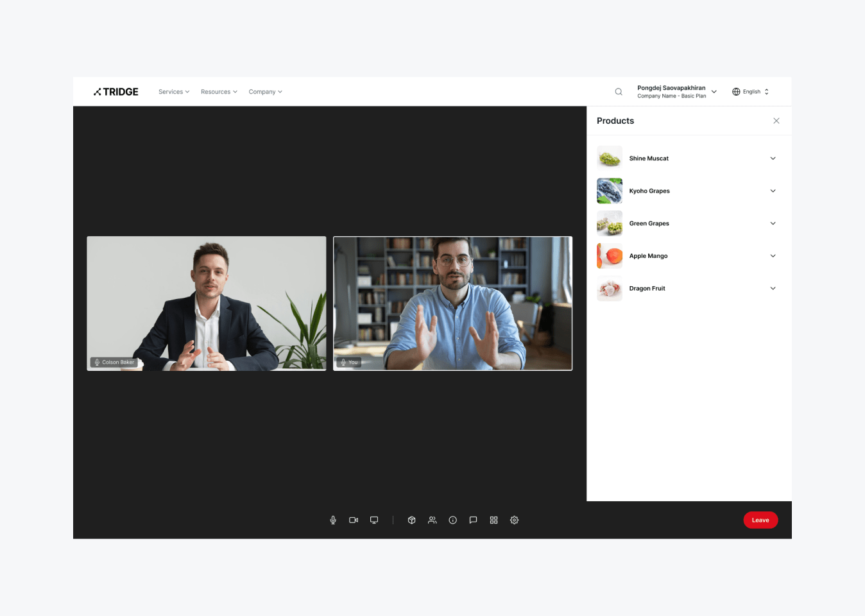The height and width of the screenshot is (616, 865).
Task: Switch the grid layout view icon
Action: pyautogui.click(x=494, y=520)
